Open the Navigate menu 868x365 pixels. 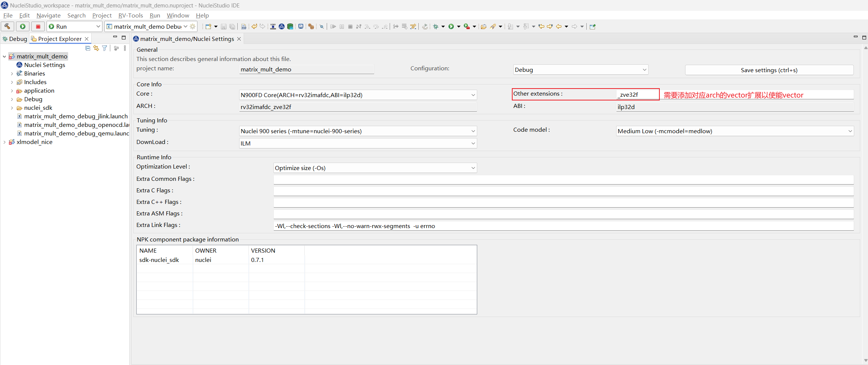(x=48, y=15)
